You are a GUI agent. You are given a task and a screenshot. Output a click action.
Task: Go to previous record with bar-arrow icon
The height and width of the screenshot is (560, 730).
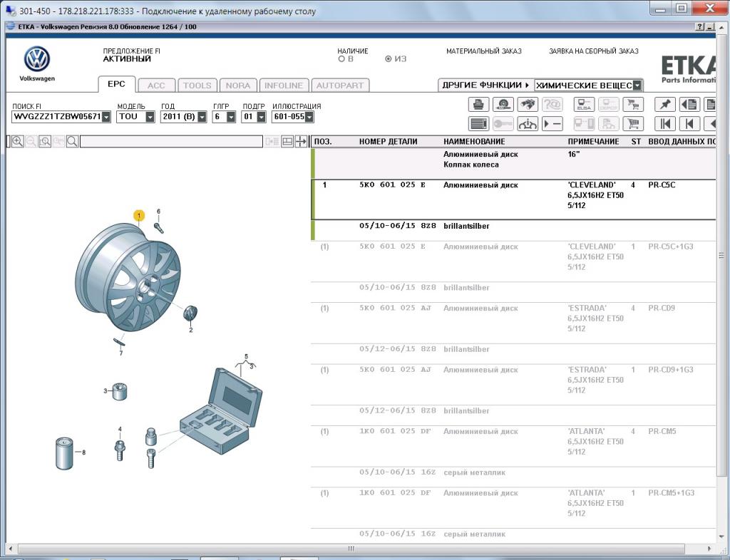689,124
